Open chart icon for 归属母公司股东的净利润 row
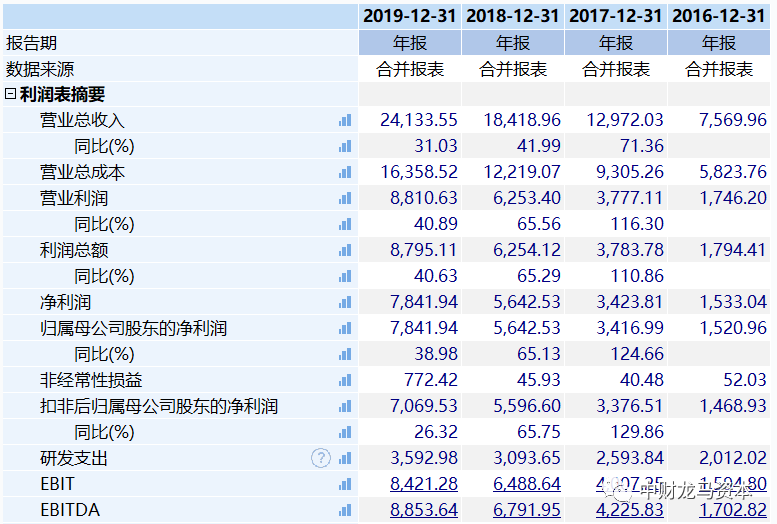The height and width of the screenshot is (524, 777). click(345, 328)
